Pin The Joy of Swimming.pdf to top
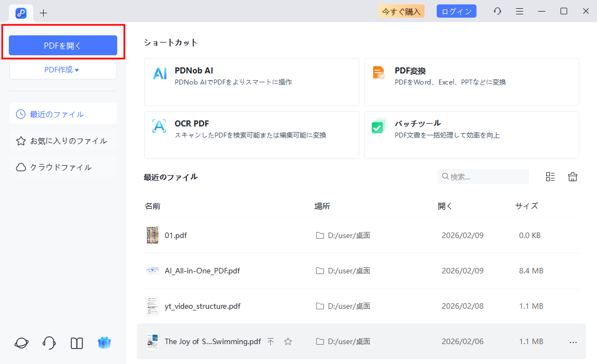The width and height of the screenshot is (597, 364). point(271,341)
